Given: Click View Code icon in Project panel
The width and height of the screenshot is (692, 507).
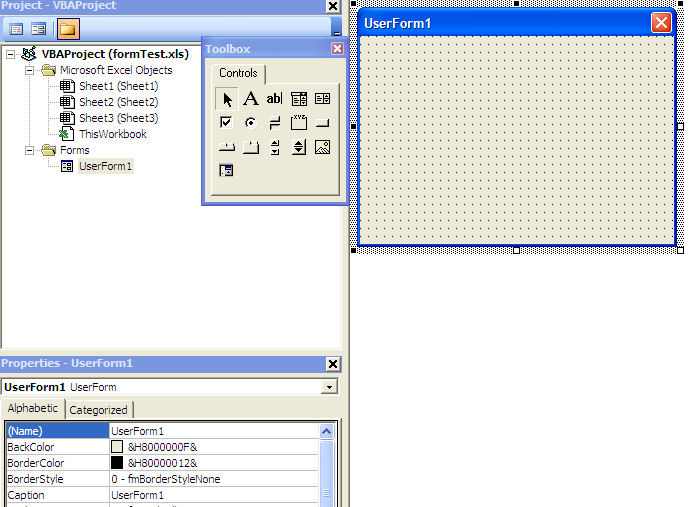Looking at the screenshot, I should [x=16, y=29].
